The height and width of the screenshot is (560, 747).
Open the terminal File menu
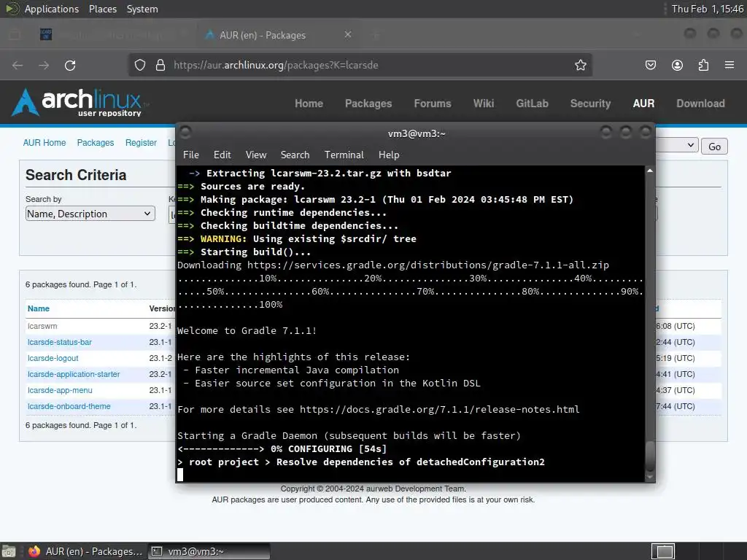click(191, 155)
